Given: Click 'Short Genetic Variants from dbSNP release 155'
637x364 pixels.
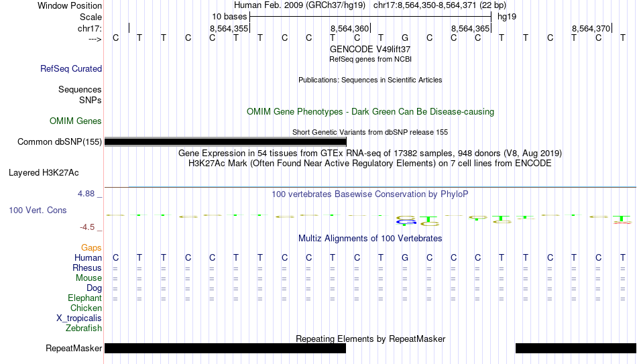Looking at the screenshot, I should 370,133.
